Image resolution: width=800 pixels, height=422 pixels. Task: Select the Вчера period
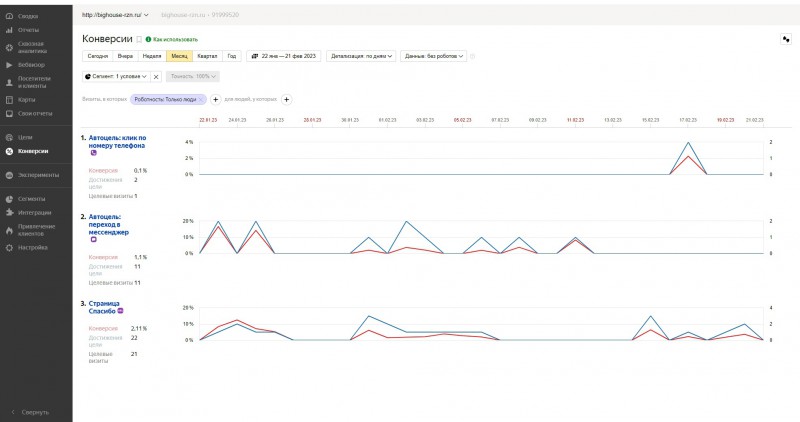(x=125, y=56)
